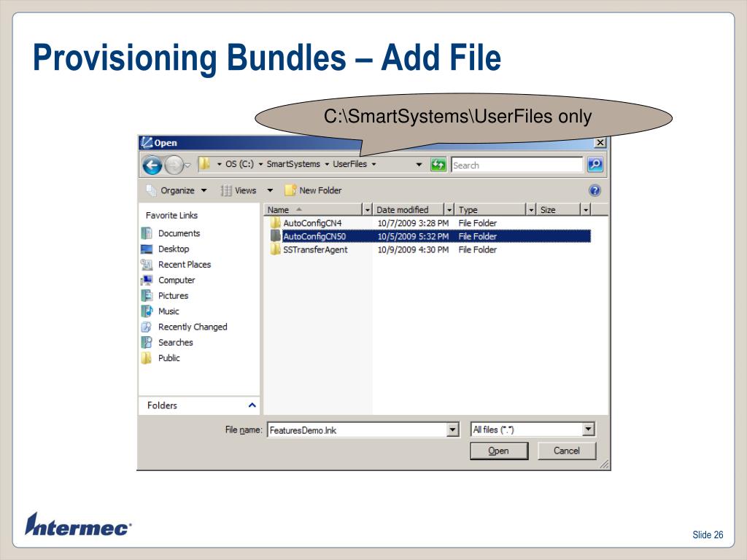
Task: Select the SSTransferAgent folder
Action: click(x=315, y=249)
